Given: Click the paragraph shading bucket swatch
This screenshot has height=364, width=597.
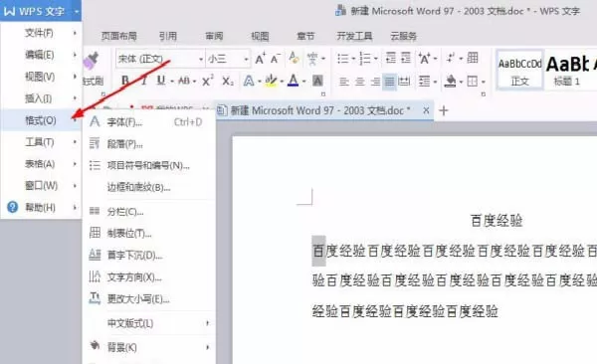Looking at the screenshot, I should (x=451, y=82).
